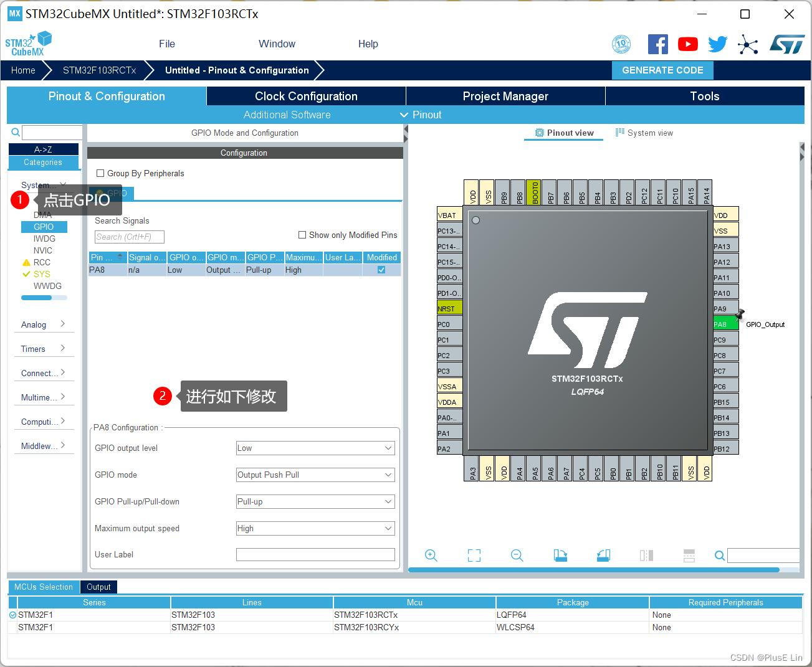
Task: Click the pinout horizontal scrollbar
Action: pyautogui.click(x=594, y=569)
